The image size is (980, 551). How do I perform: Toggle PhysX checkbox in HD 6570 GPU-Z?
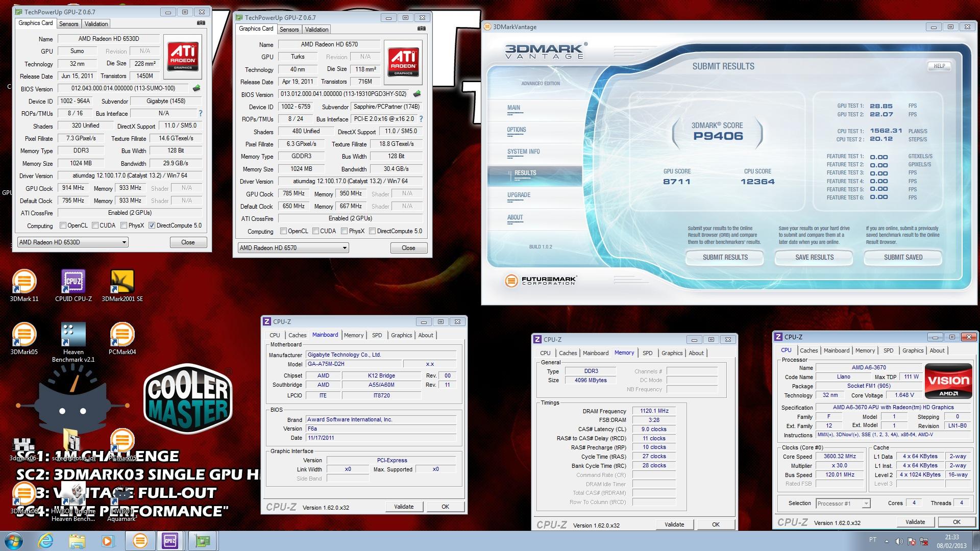click(344, 231)
